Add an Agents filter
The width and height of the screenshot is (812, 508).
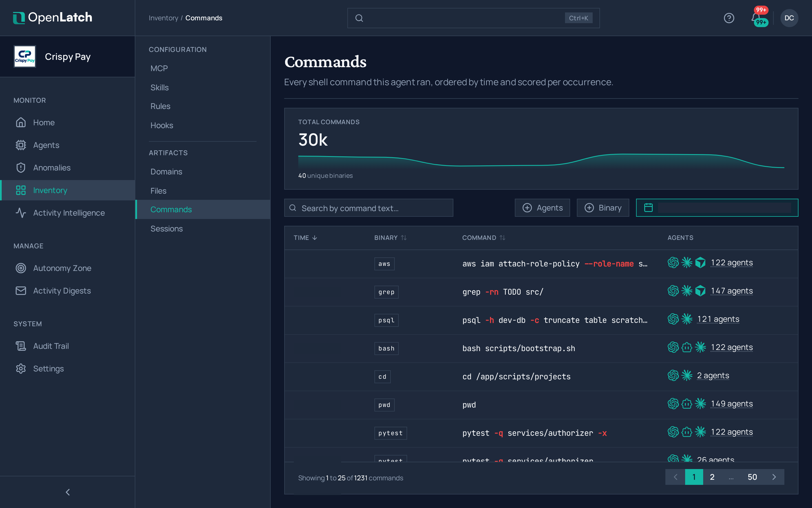[x=542, y=208]
